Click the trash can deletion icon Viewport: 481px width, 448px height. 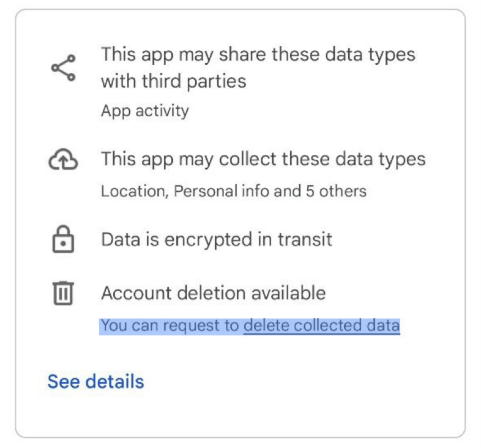[63, 293]
